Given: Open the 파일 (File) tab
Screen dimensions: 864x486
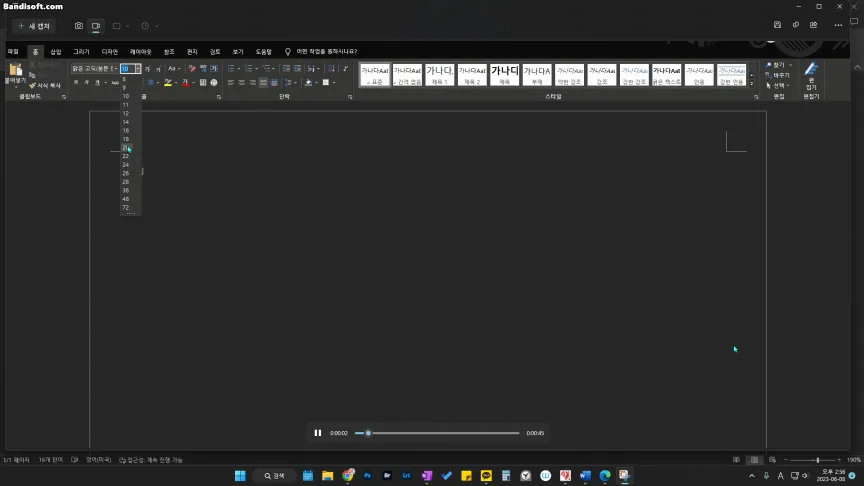Looking at the screenshot, I should point(13,52).
